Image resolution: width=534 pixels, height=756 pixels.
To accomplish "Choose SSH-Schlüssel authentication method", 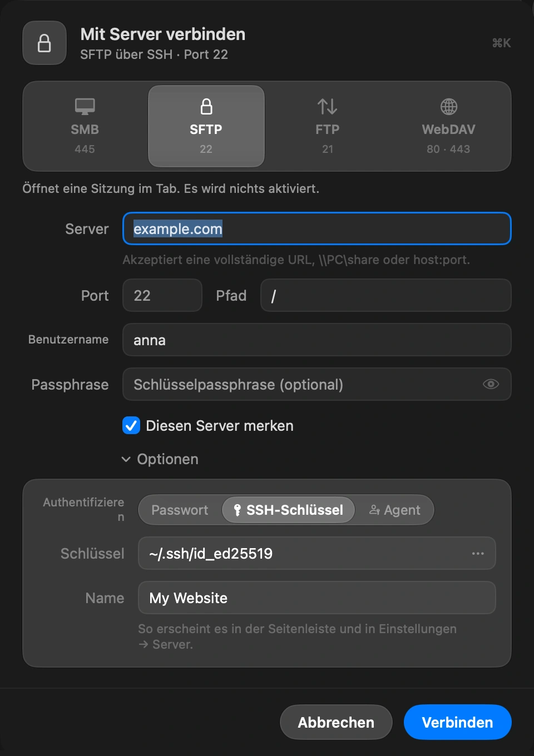I will point(288,510).
